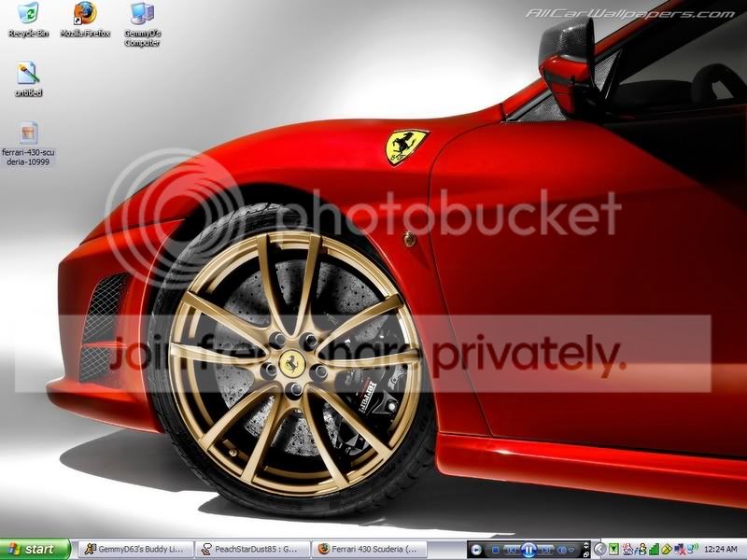Select the ferrari-430-scuderia-10999 image file
Viewport: 747px width, 560px height.
click(x=28, y=134)
